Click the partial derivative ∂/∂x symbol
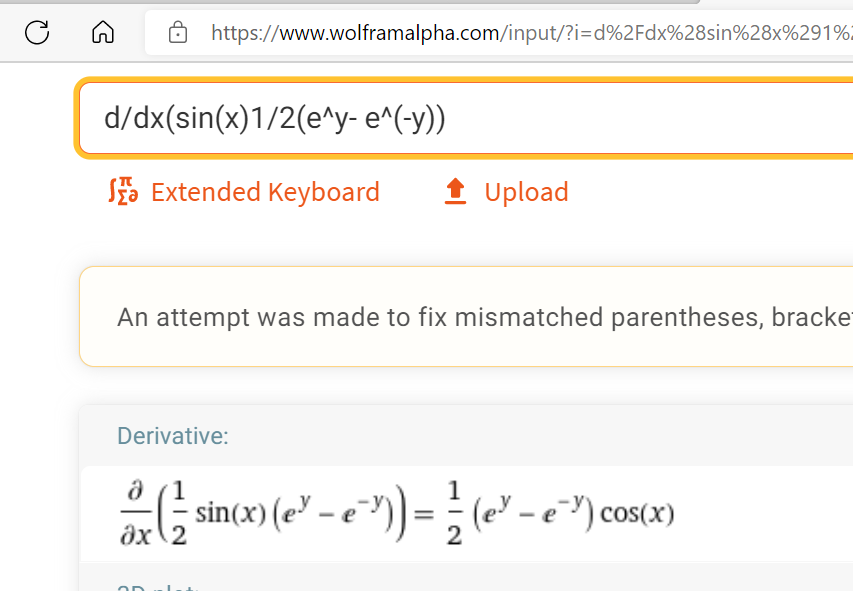 [x=135, y=513]
